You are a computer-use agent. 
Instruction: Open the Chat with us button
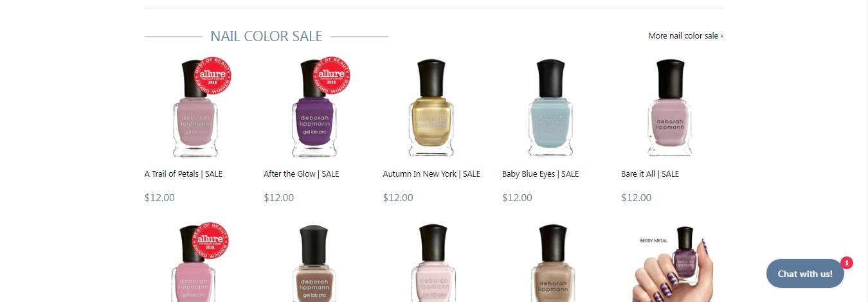805,274
